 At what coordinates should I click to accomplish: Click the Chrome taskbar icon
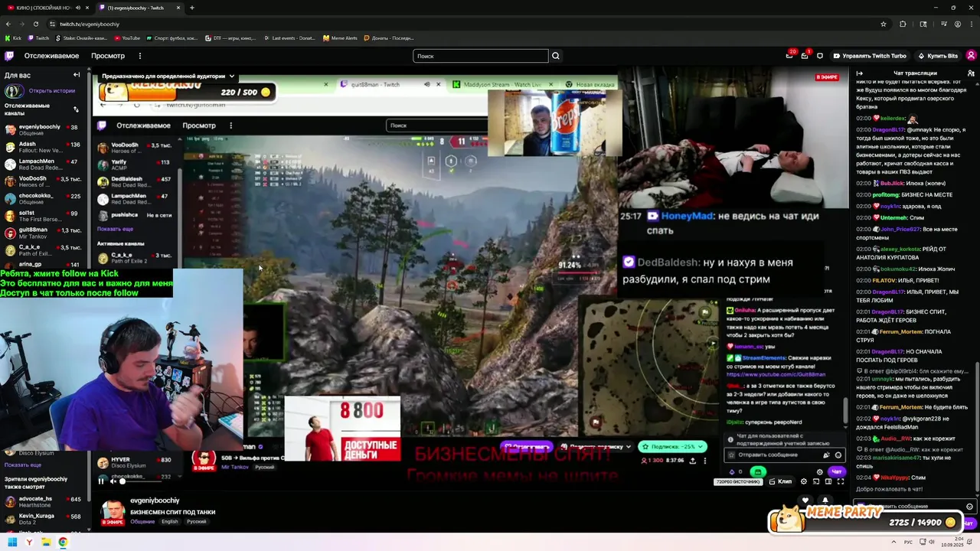point(63,543)
